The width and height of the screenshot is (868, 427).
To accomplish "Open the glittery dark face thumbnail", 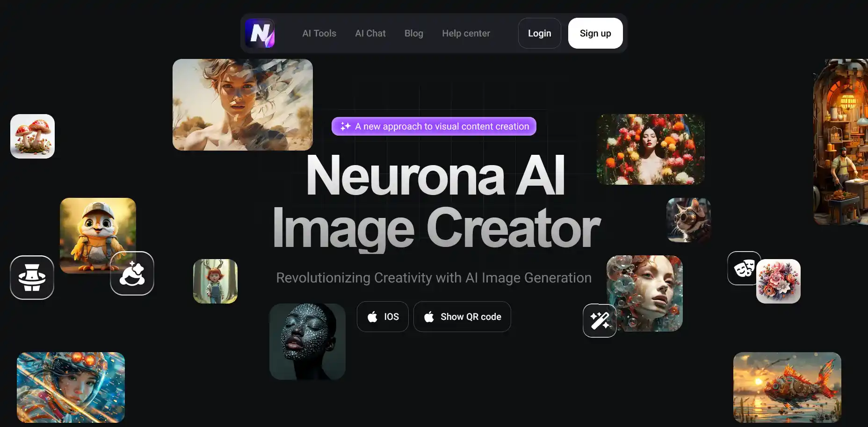I will click(307, 341).
